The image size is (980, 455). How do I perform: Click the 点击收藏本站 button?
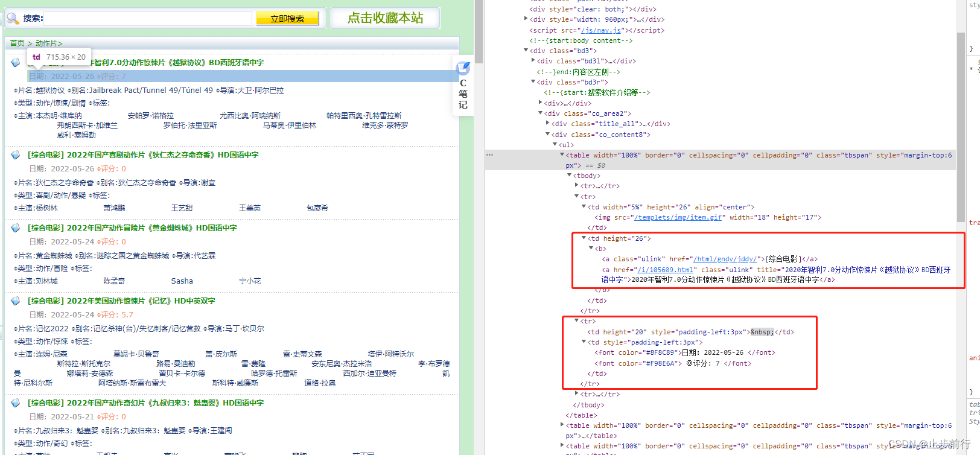(x=385, y=18)
